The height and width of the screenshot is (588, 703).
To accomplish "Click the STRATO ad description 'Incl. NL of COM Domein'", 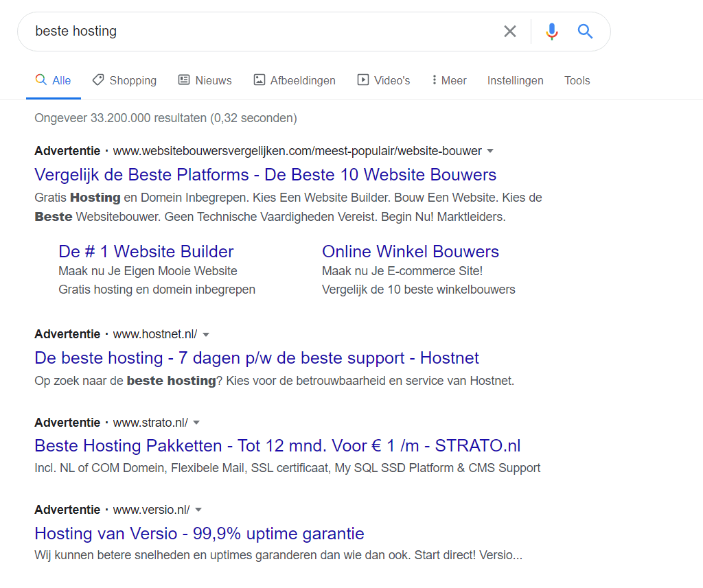I will pos(288,468).
